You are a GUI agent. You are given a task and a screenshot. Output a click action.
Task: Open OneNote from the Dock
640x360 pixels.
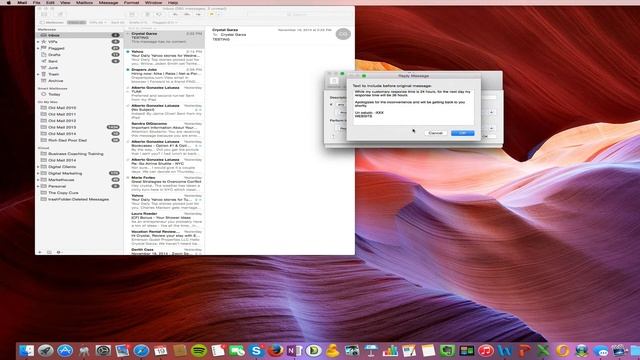[x=294, y=351]
